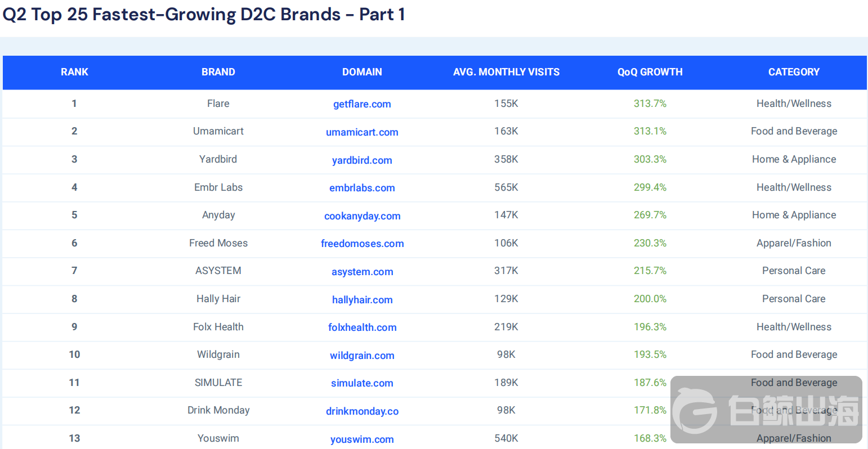Select the AVG. MONTHLY VISITS header
Screen dimensions: 868x449
point(506,72)
